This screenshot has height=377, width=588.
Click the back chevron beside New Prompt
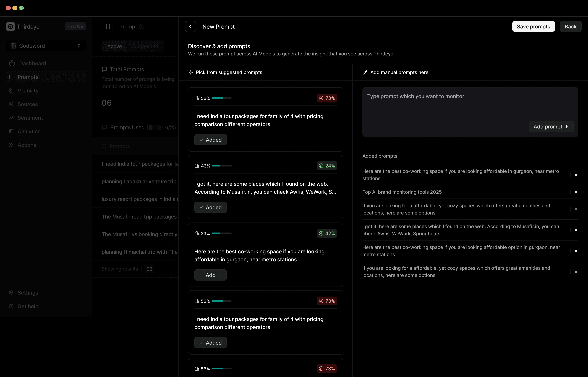(x=190, y=26)
